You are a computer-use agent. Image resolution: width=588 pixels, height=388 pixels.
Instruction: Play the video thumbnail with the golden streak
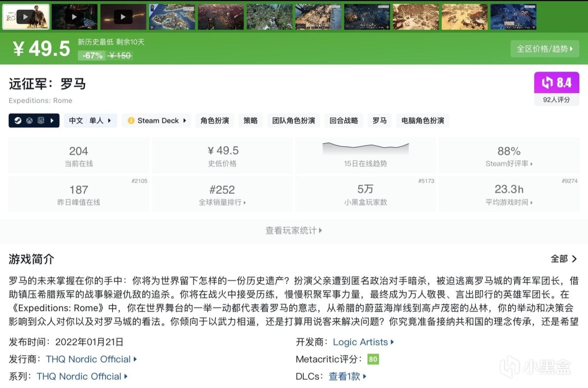tap(123, 17)
